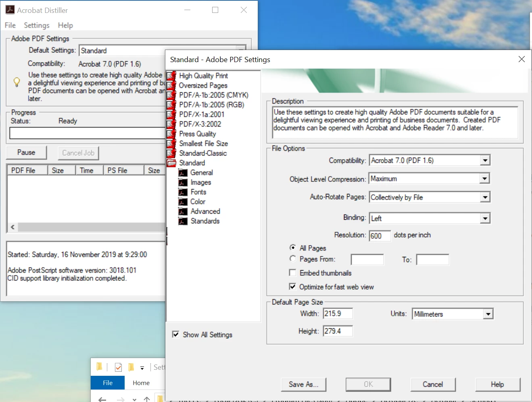Open the Binding dropdown

485,218
